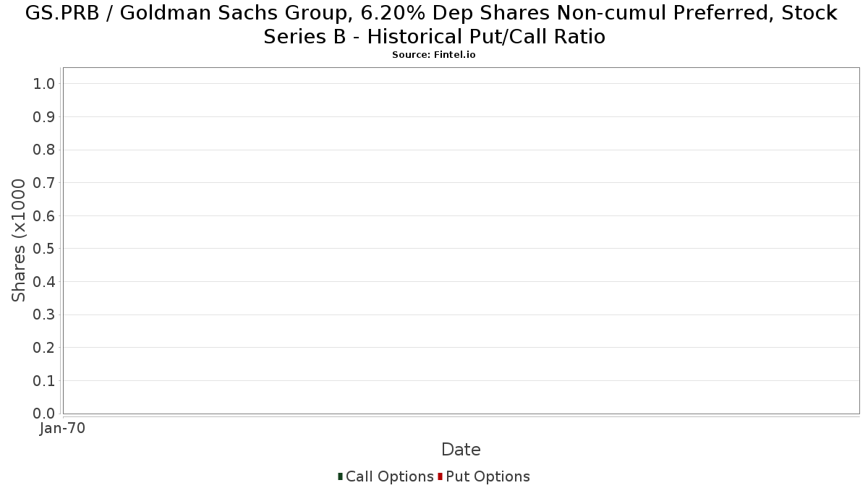Click the 0.7 y-axis tick label
The width and height of the screenshot is (868, 488).
44,183
